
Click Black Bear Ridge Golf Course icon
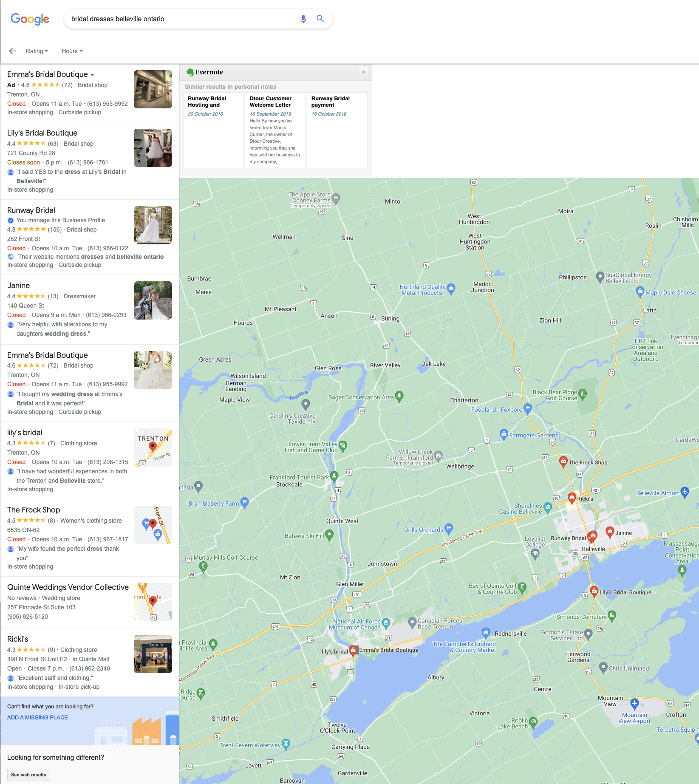tap(583, 394)
